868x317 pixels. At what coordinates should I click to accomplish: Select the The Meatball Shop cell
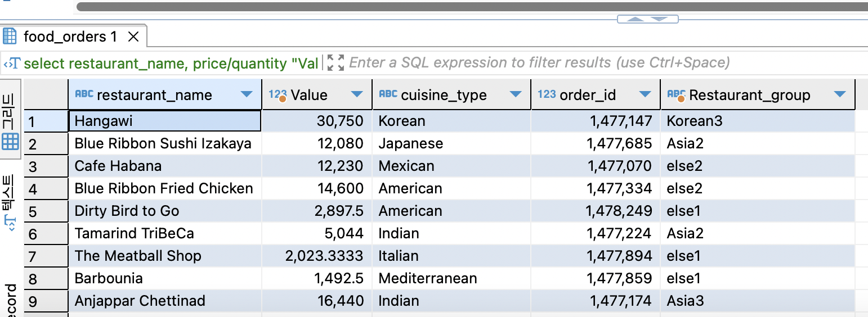point(165,256)
